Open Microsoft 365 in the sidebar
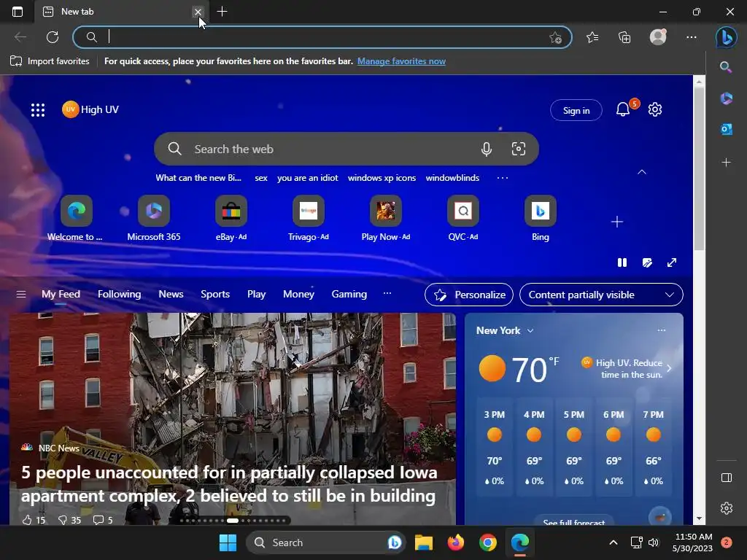747x560 pixels. 726,98
